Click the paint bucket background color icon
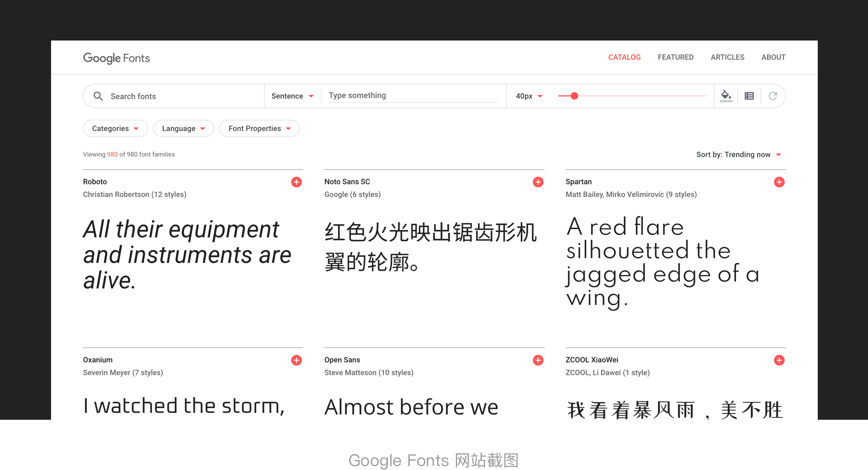868x470 pixels. [726, 96]
